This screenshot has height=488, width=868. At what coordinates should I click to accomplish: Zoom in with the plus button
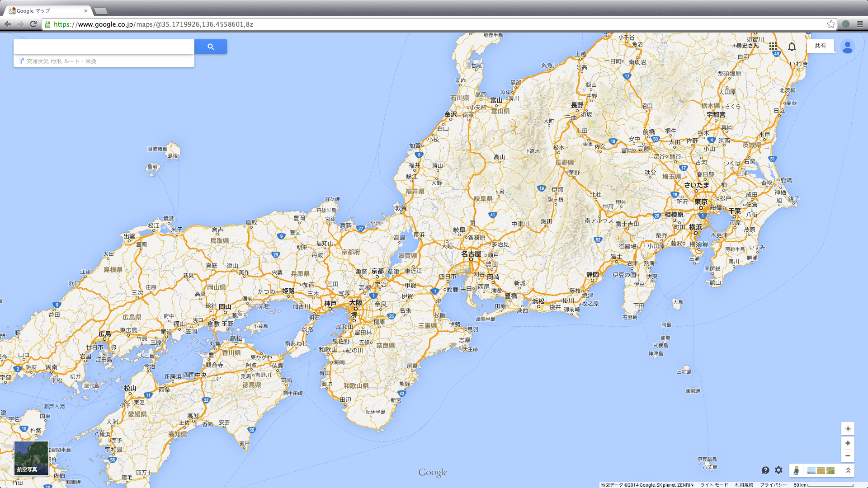[848, 443]
